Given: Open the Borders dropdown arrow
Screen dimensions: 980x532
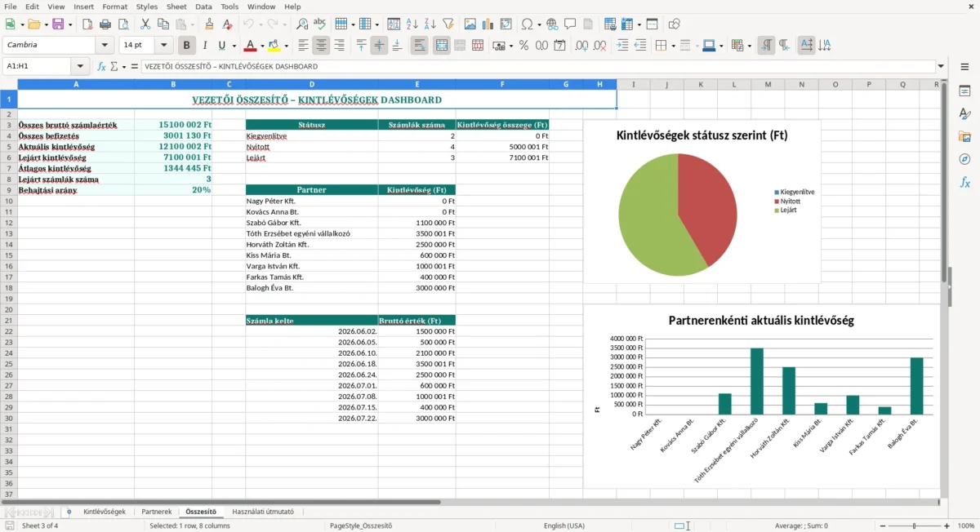Looking at the screenshot, I should (x=672, y=46).
